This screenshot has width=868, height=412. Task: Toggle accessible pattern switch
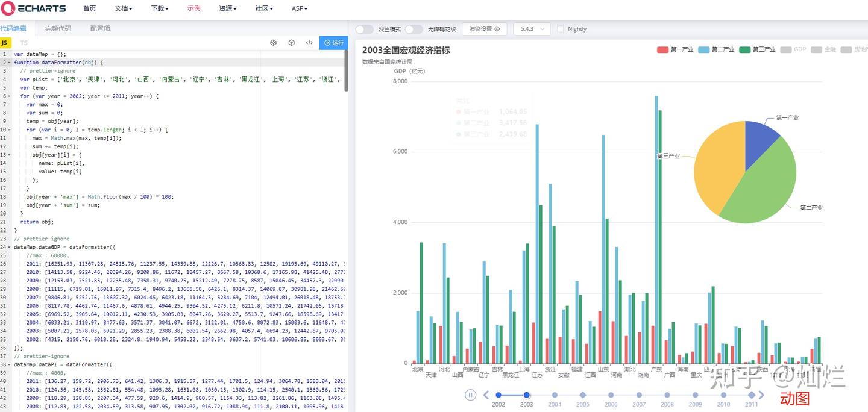click(x=414, y=29)
